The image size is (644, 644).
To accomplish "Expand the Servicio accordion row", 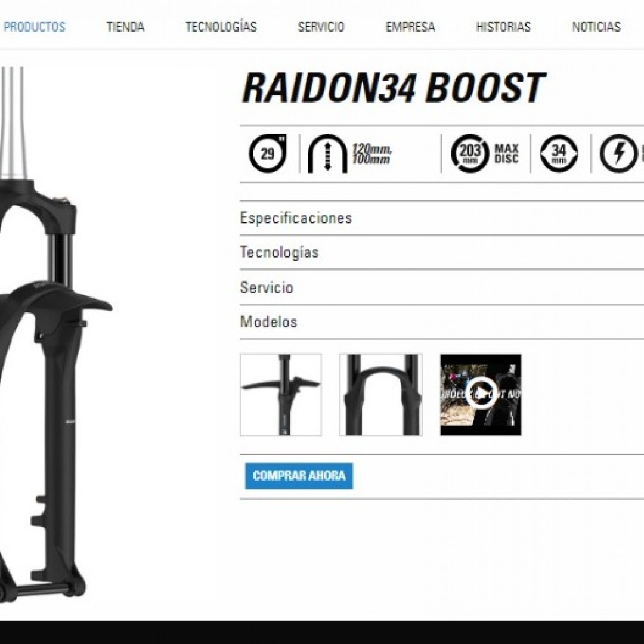I will click(267, 287).
